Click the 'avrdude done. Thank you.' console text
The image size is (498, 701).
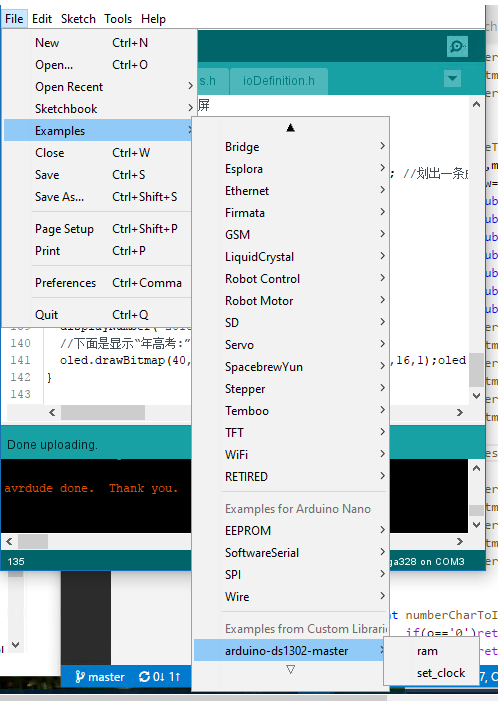click(91, 488)
